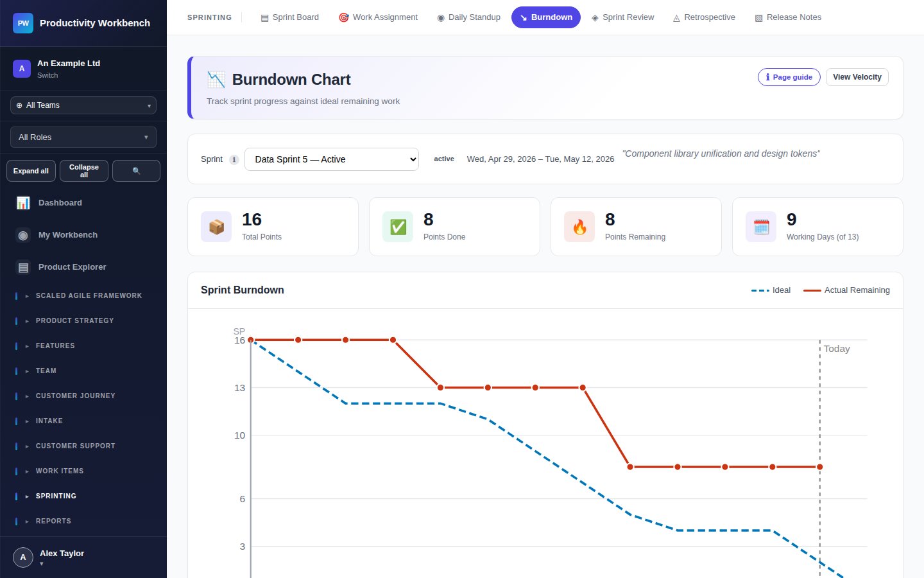Select the Burndown tab
Screen dimensions: 924x578
[x=546, y=17]
